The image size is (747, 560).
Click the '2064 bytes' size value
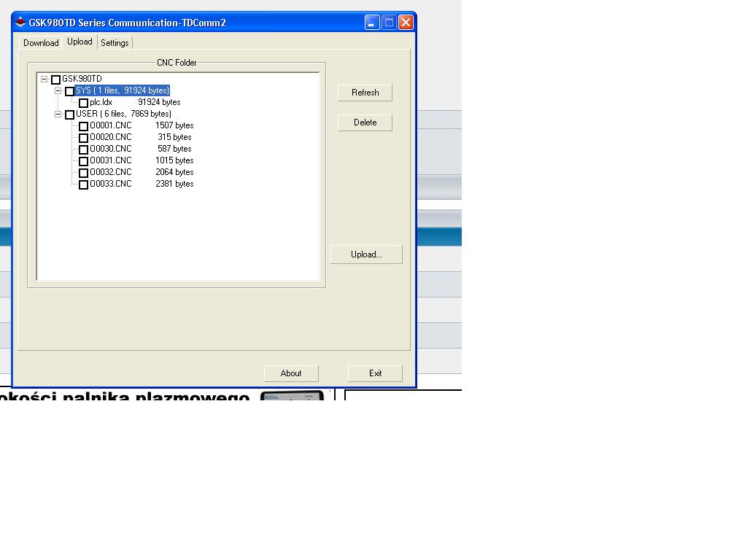coord(174,172)
